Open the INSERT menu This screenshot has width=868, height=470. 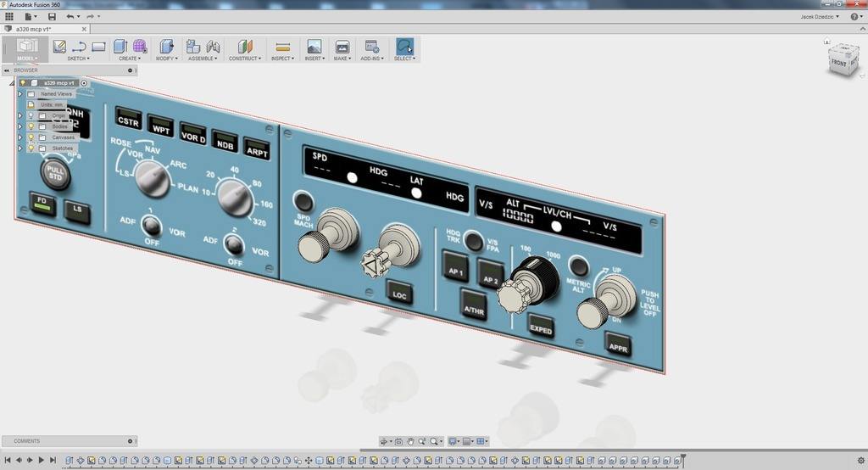(314, 59)
